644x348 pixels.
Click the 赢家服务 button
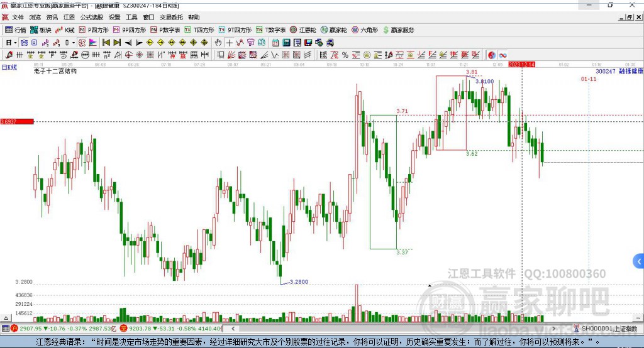pos(398,30)
